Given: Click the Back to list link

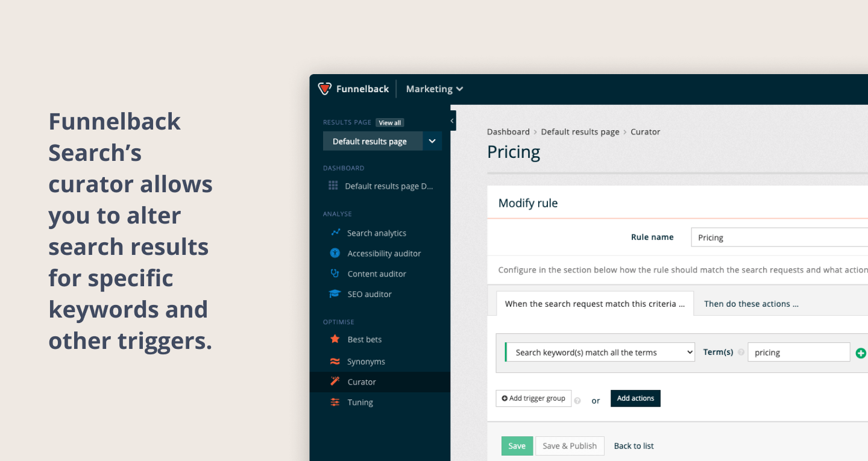Looking at the screenshot, I should tap(634, 446).
